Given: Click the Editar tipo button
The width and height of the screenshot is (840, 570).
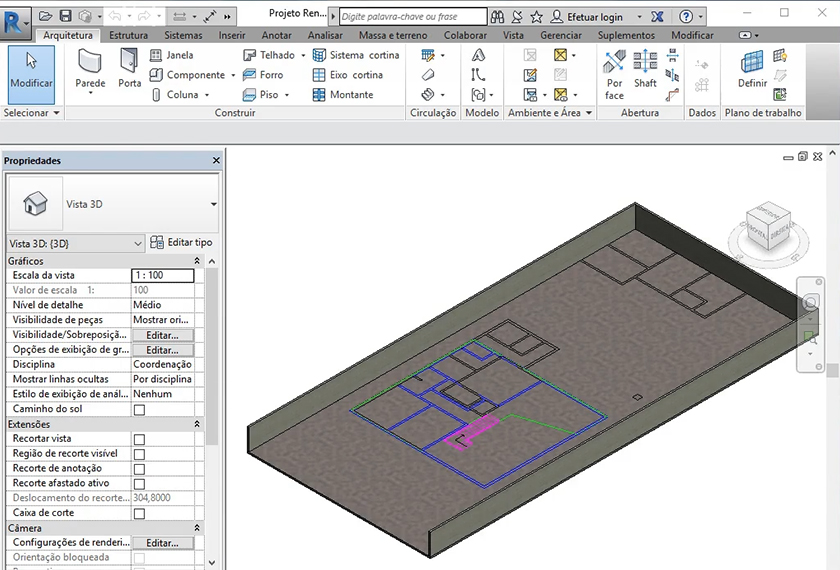Looking at the screenshot, I should 181,243.
